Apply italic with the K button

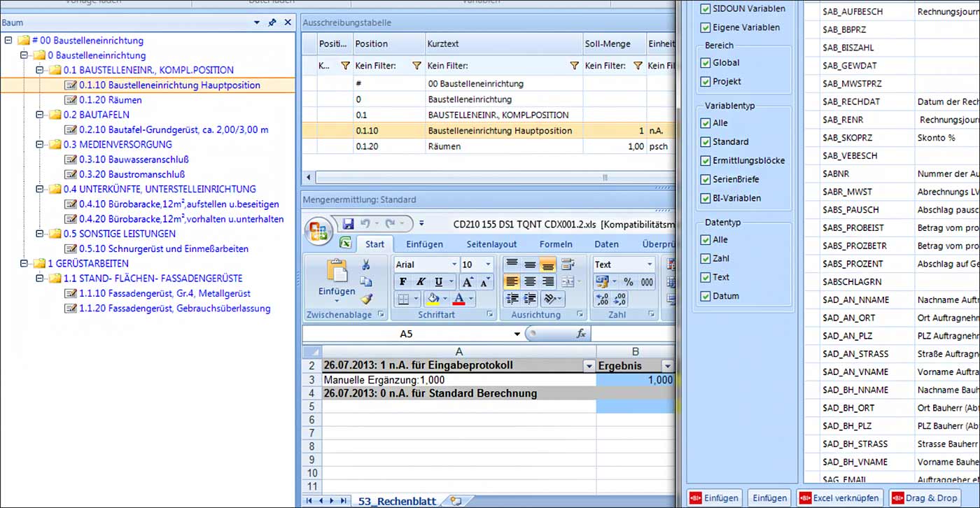(421, 282)
